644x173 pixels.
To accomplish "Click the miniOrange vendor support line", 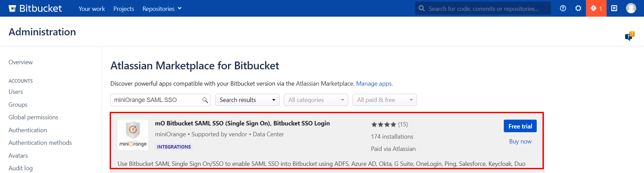I will [x=219, y=134].
